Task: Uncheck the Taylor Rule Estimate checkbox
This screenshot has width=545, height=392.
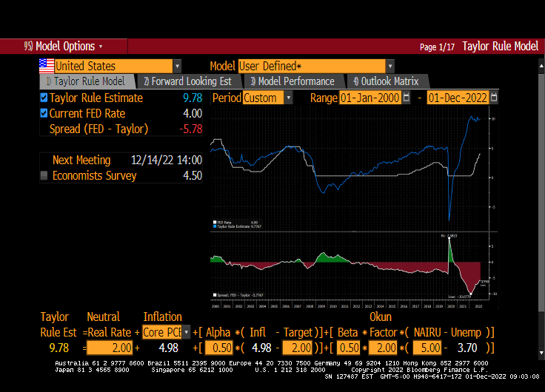Action: pos(44,98)
